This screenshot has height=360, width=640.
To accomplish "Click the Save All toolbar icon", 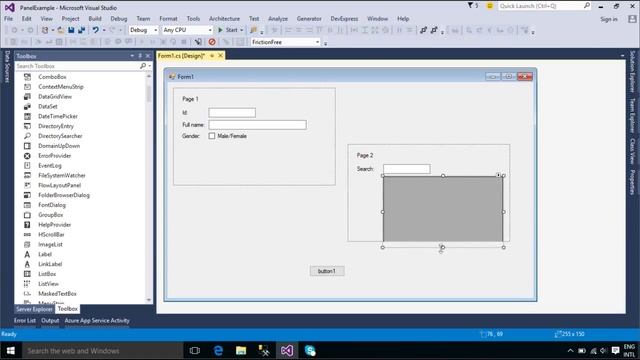I will pyautogui.click(x=81, y=30).
